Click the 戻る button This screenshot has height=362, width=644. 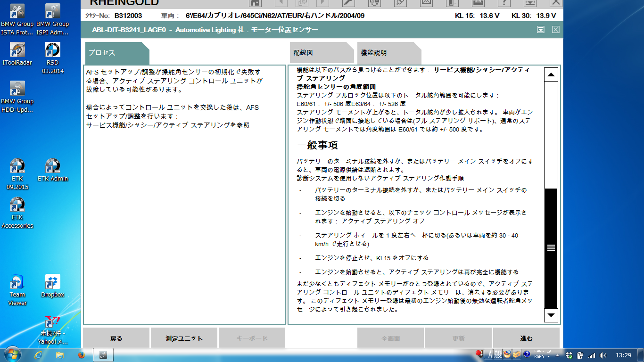click(x=116, y=338)
